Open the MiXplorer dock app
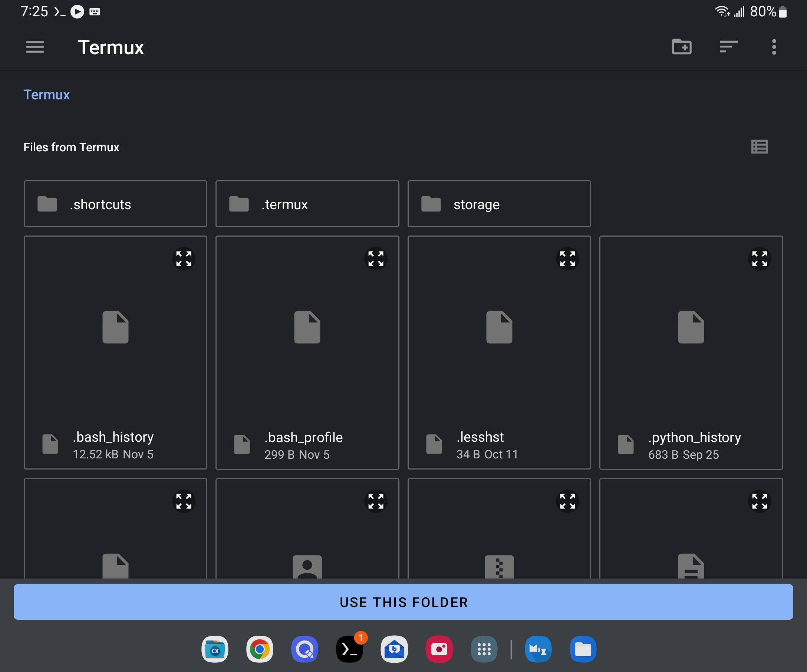Viewport: 807px width, 672px height. 538,649
